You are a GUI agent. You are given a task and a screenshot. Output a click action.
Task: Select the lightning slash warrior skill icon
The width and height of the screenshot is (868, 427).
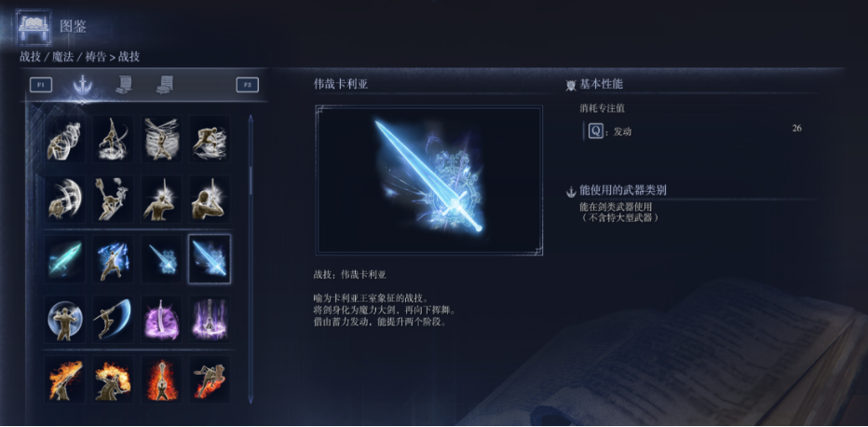tap(114, 259)
